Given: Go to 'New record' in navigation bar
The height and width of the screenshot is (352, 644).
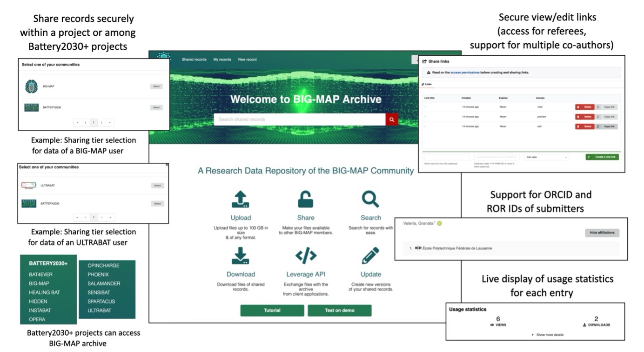Looking at the screenshot, I should (247, 60).
